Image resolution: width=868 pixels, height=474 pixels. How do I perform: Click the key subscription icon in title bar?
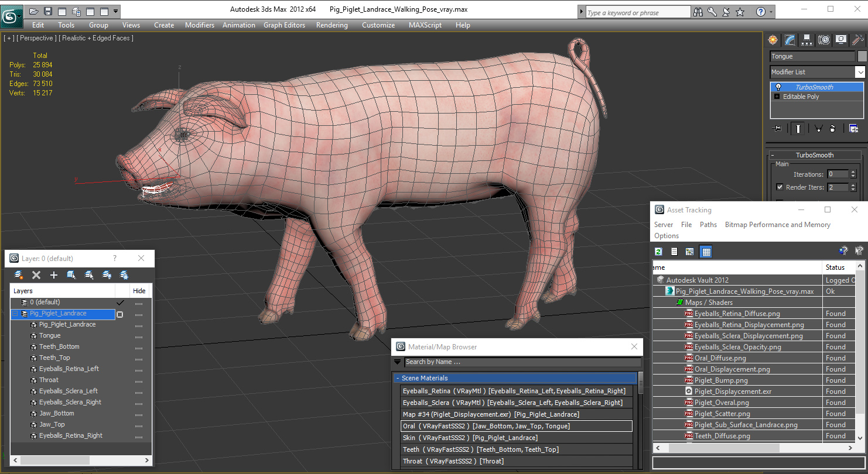[712, 12]
